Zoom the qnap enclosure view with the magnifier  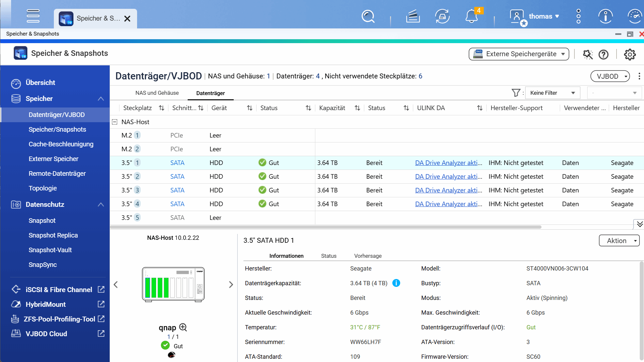pyautogui.click(x=183, y=327)
